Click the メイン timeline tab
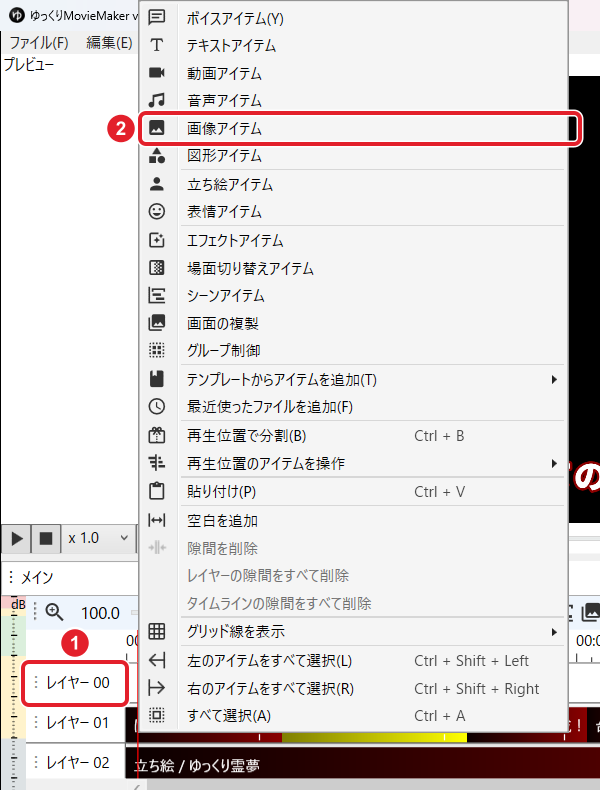This screenshot has width=600, height=790. click(36, 577)
